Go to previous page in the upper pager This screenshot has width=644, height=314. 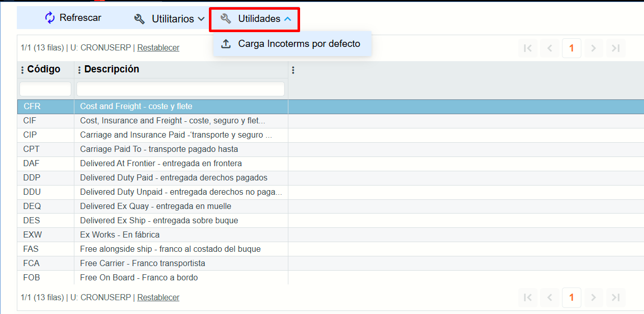coord(550,48)
